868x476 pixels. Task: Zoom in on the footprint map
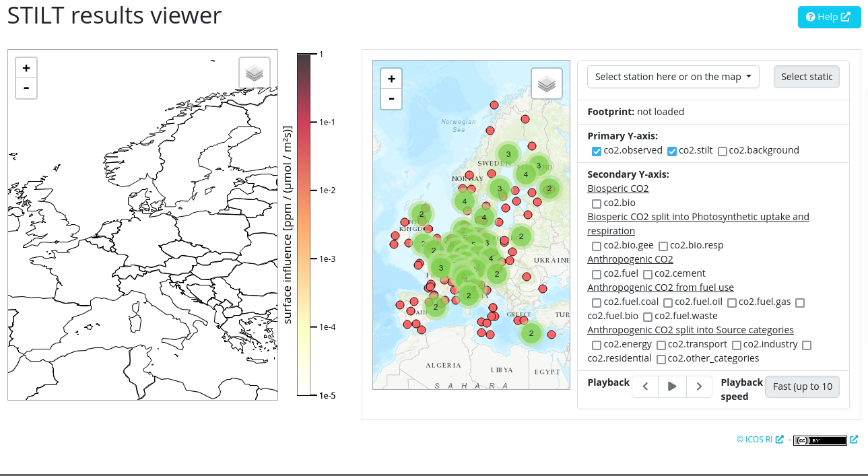click(x=26, y=68)
